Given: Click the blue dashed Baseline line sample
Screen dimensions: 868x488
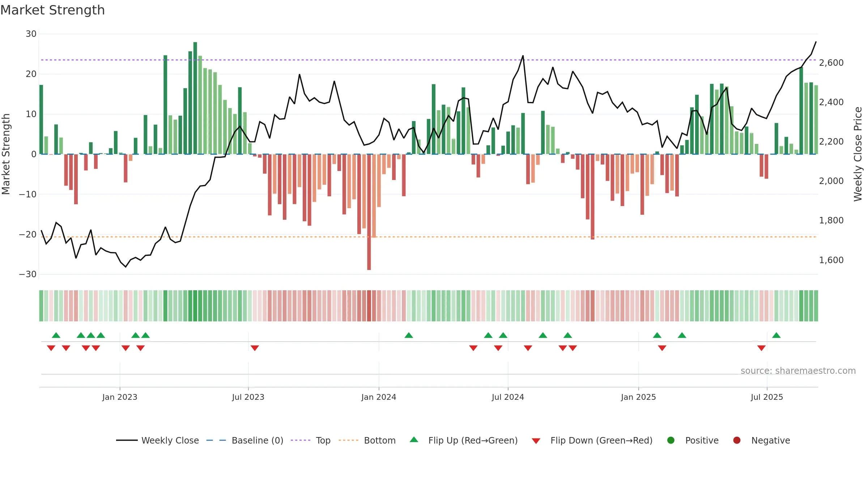Looking at the screenshot, I should (216, 440).
